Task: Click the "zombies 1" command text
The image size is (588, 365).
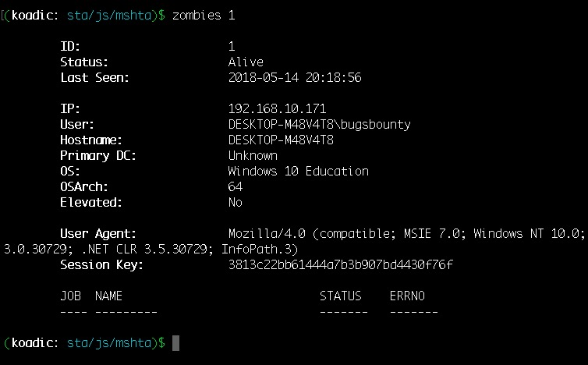Action: click(x=203, y=16)
